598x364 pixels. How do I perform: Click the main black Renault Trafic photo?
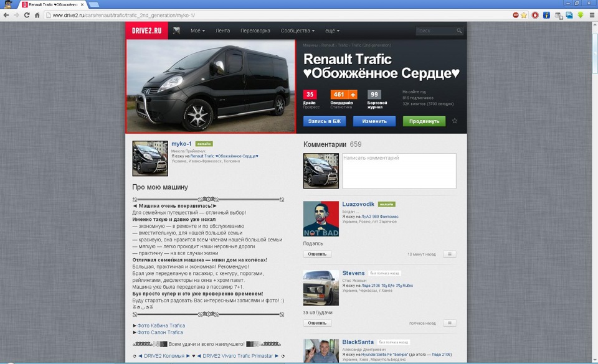click(x=211, y=86)
